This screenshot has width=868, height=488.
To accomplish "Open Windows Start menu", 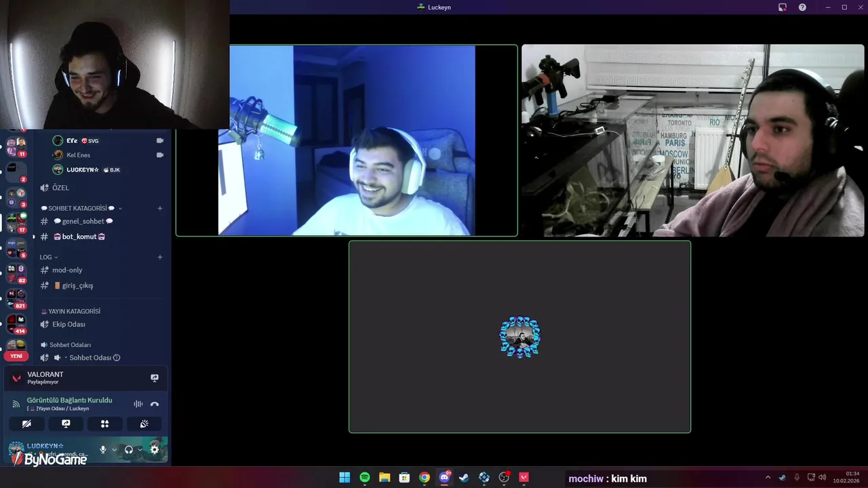I will pos(344,477).
